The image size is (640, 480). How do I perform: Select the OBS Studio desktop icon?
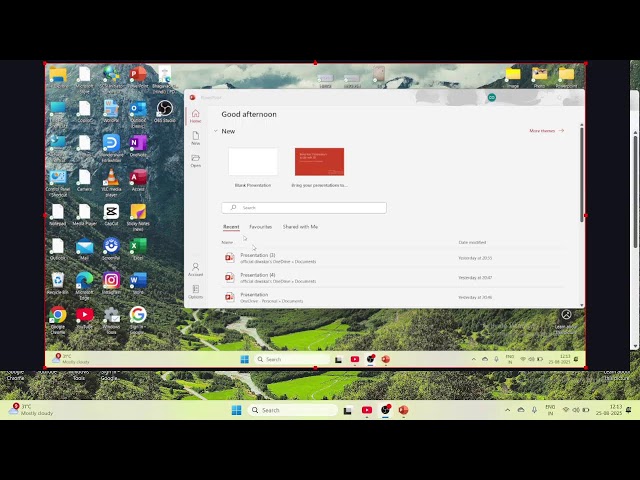coord(164,111)
